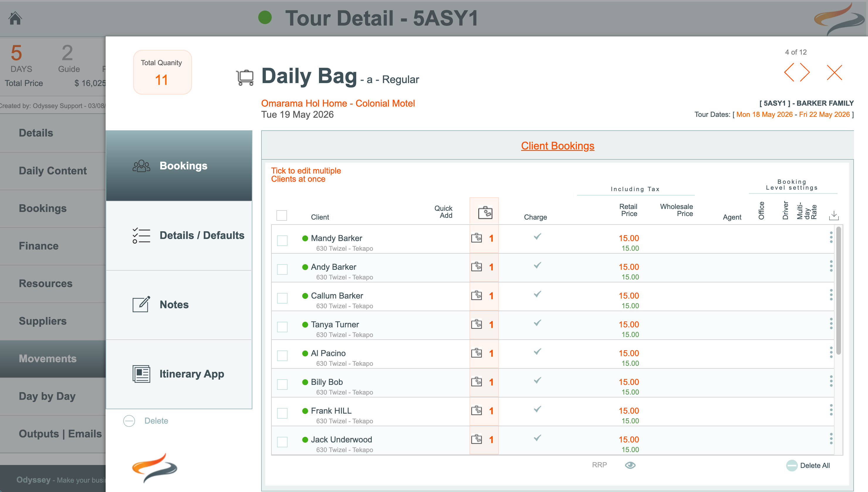Toggle RRP visibility eye icon
The image size is (868, 492).
point(630,465)
